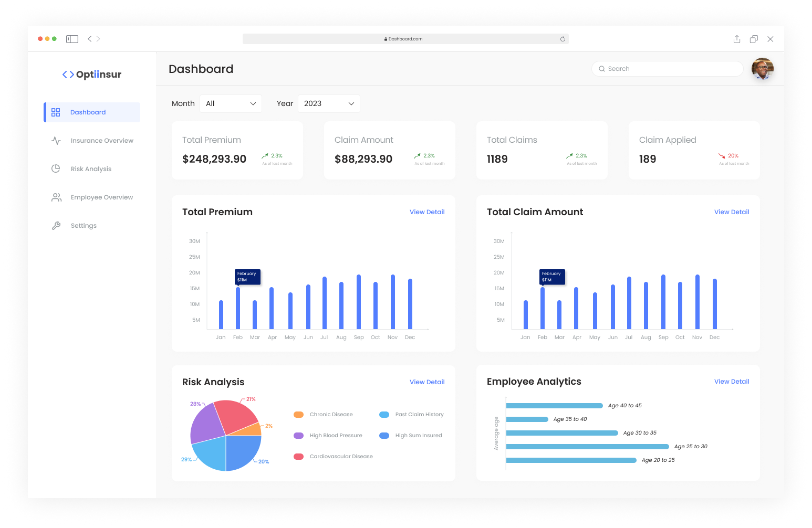Viewport: 812px width, 528px height.
Task: Click the Insurance Overview pulse icon
Action: 56,141
